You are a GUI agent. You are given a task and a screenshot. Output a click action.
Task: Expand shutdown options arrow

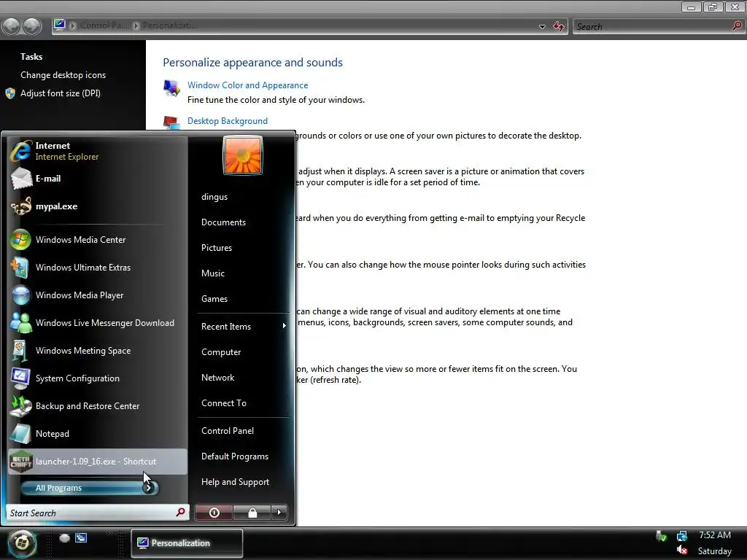(279, 513)
